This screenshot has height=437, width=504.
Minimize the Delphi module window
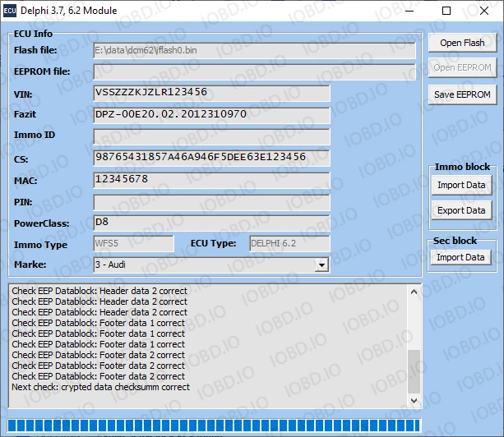409,11
